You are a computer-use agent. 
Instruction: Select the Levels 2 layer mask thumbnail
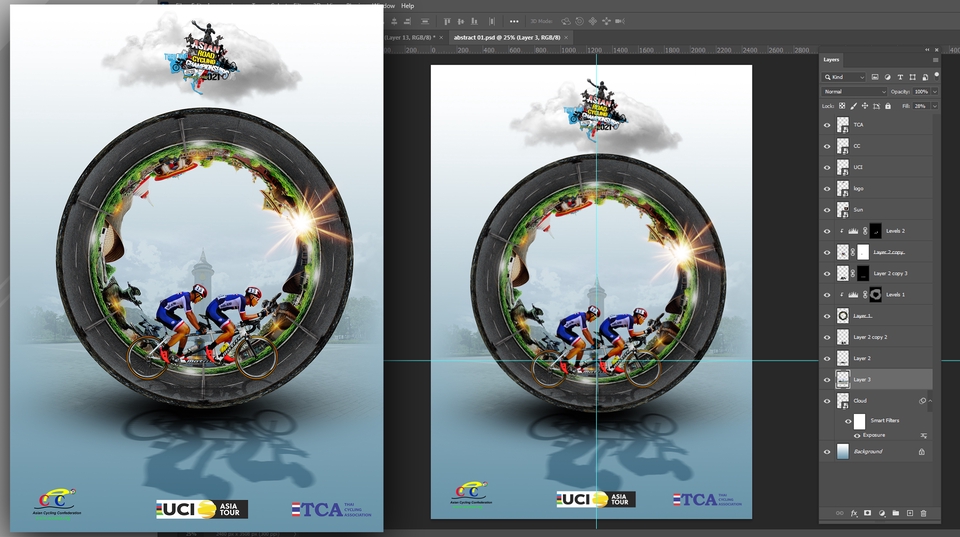tap(876, 231)
